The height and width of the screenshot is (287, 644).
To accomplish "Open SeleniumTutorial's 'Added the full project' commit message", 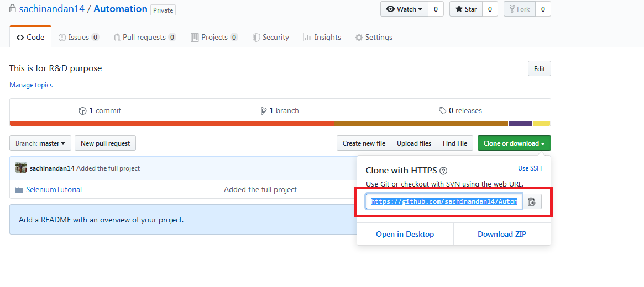I will [260, 189].
